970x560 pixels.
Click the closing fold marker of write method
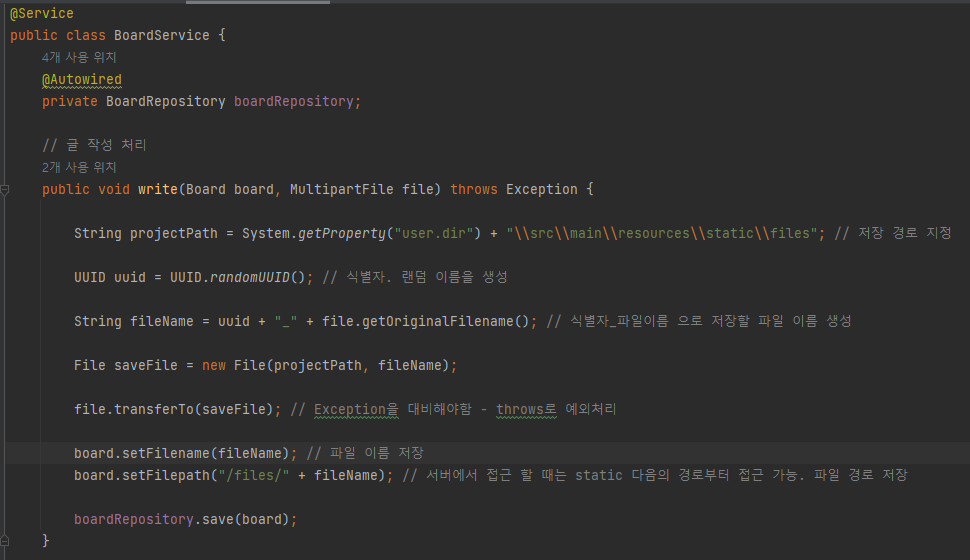click(4, 541)
